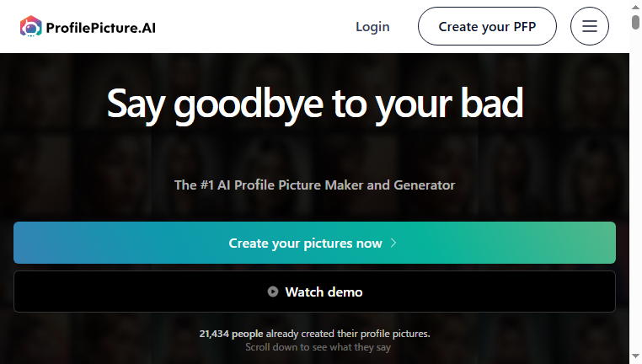Click the 21,434 people count text

point(232,334)
